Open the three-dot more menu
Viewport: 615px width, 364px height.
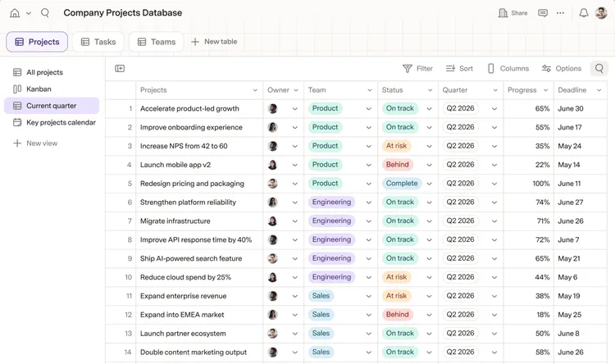[560, 13]
